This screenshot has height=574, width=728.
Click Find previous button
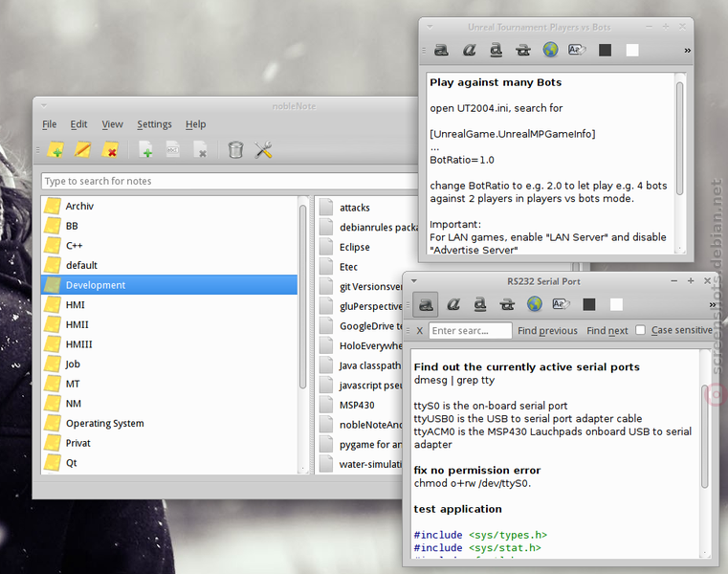[547, 331]
